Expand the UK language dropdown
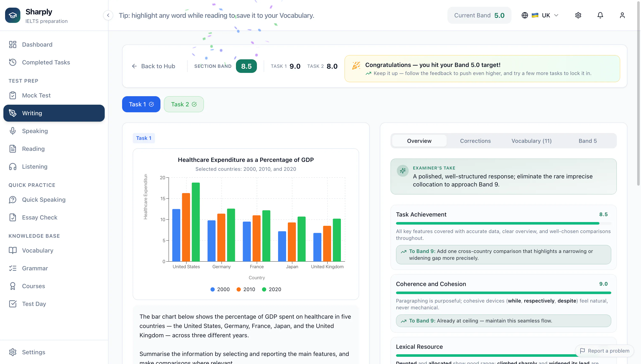The width and height of the screenshot is (641, 364). coord(540,15)
